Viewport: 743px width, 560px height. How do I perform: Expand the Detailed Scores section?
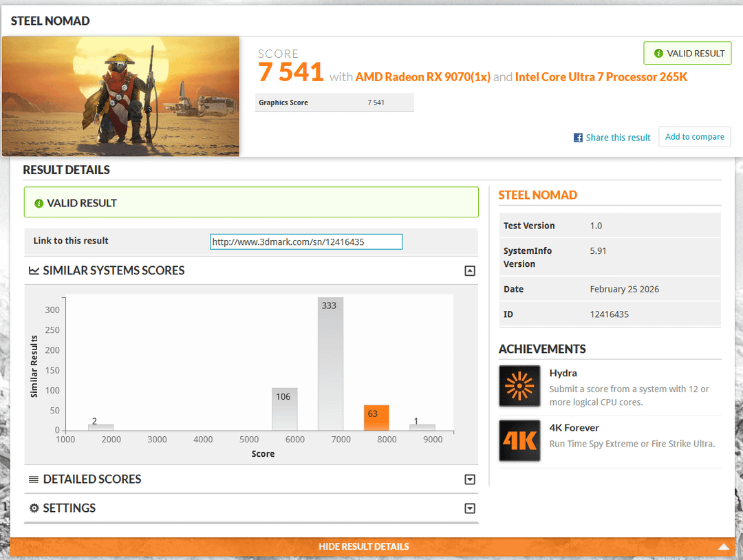point(470,480)
